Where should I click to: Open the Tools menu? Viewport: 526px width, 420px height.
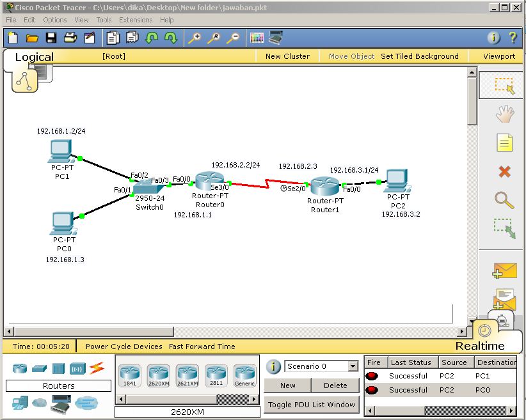click(x=104, y=20)
